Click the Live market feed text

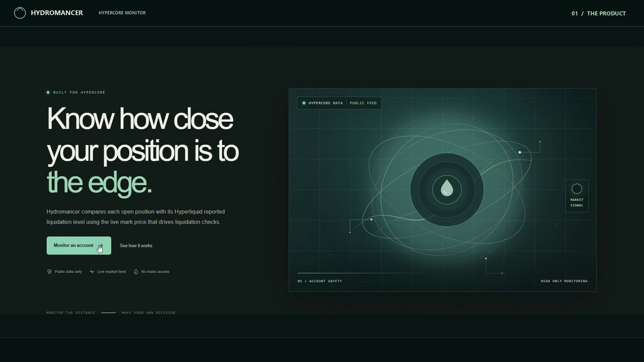pyautogui.click(x=112, y=272)
